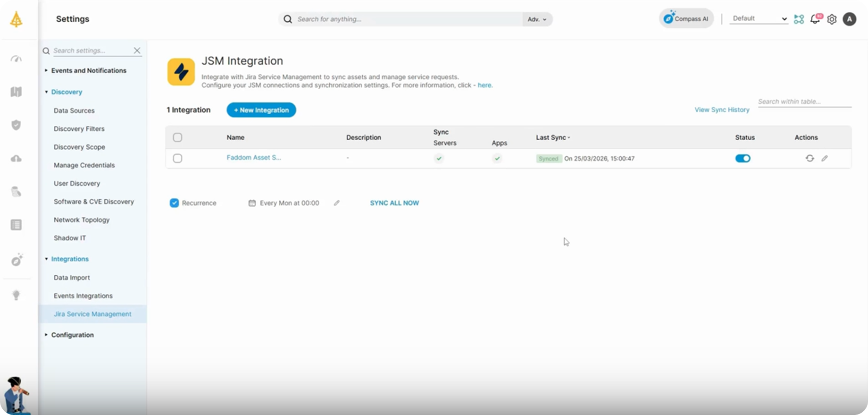Open the notifications bell
Viewport: 868px width, 415px height.
[815, 19]
